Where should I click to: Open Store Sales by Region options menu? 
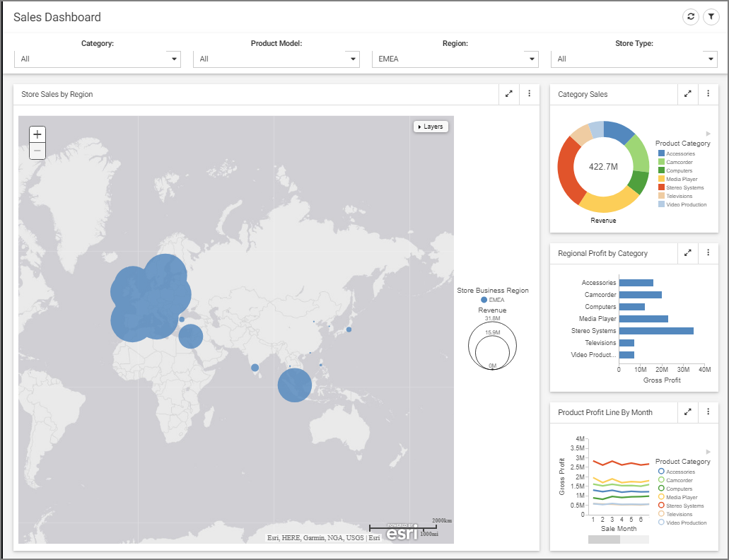[x=529, y=94]
